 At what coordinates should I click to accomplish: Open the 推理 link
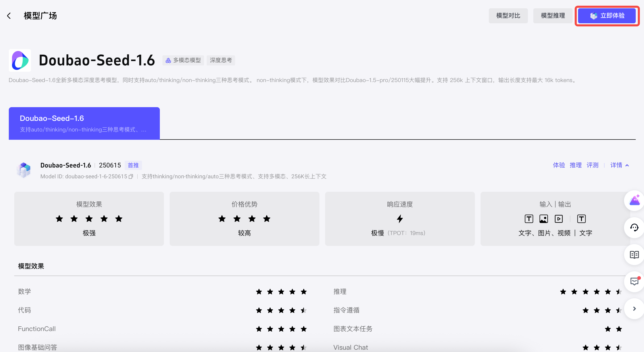(x=576, y=165)
